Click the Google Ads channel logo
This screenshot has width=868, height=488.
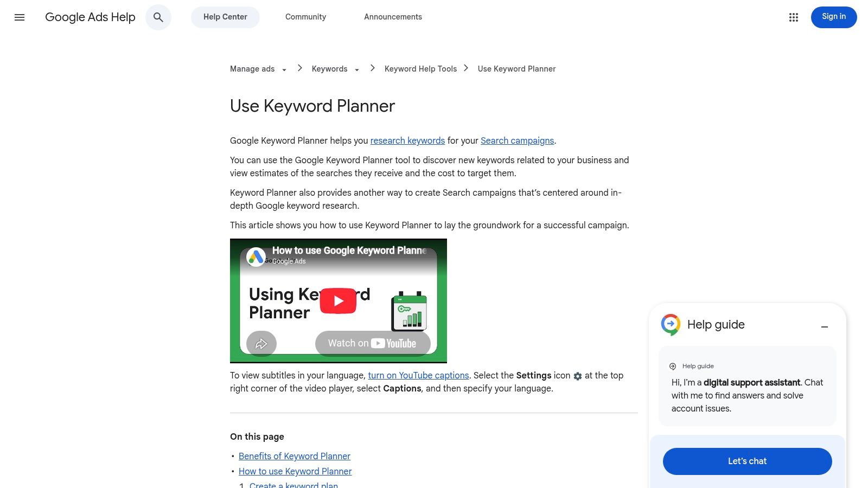[256, 256]
